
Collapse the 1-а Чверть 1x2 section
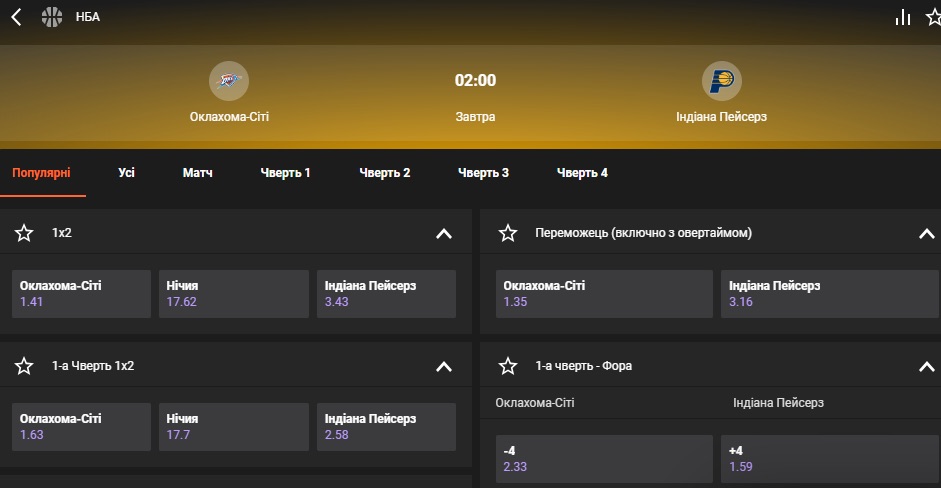coord(444,366)
